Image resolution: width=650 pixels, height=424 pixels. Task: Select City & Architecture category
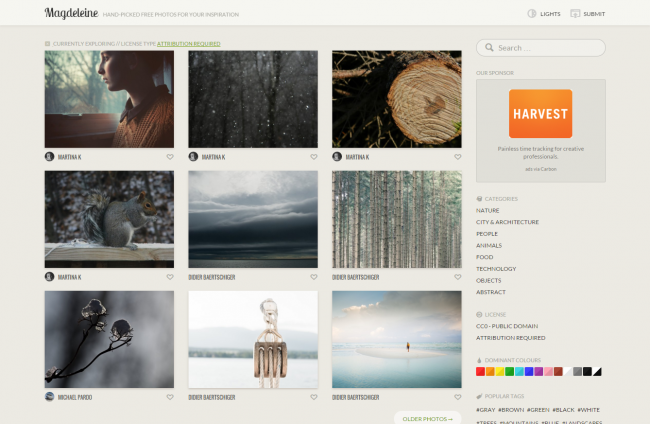point(507,222)
